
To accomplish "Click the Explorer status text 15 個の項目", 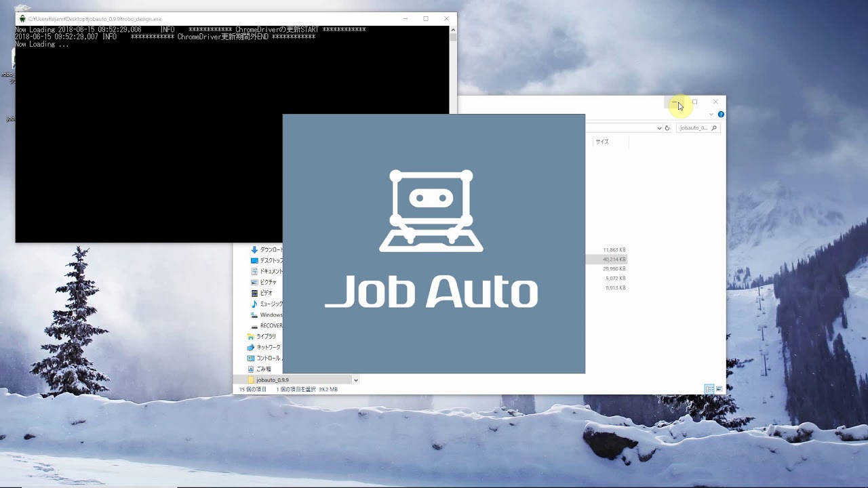I will point(253,390).
